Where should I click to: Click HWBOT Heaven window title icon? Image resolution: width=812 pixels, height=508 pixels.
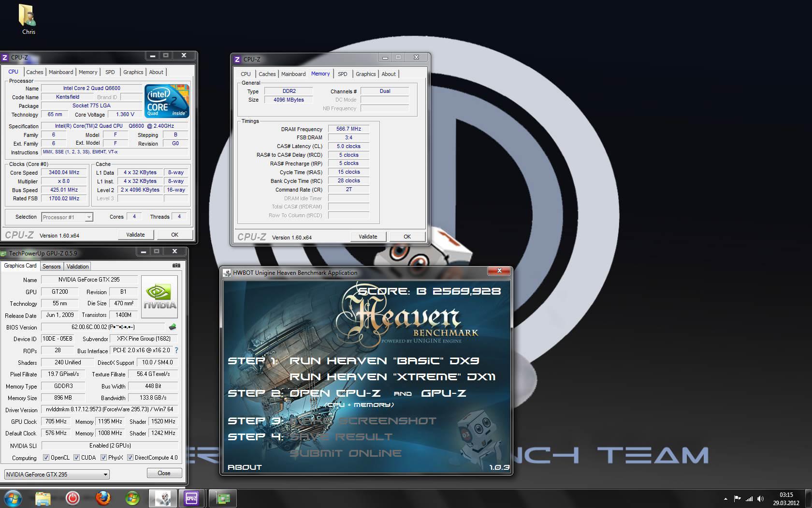tap(227, 273)
